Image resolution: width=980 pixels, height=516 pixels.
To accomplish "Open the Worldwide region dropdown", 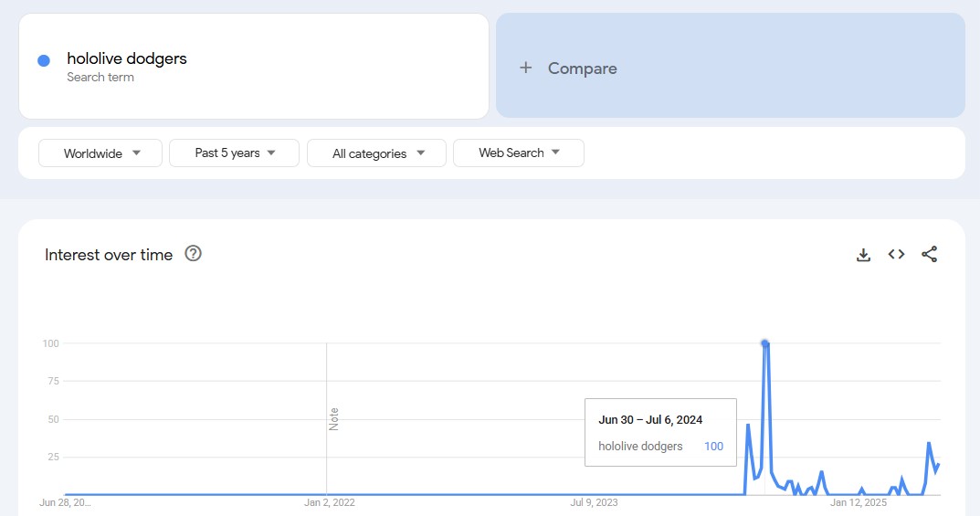I will 100,153.
